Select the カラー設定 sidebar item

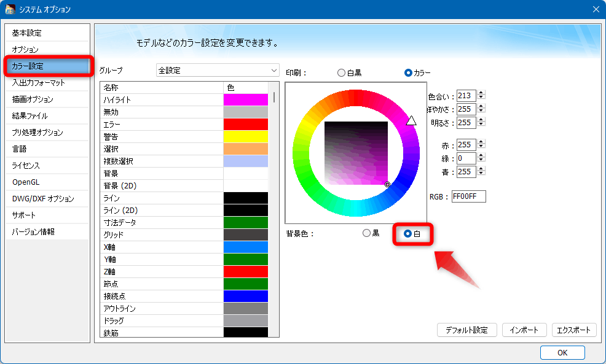pyautogui.click(x=47, y=66)
